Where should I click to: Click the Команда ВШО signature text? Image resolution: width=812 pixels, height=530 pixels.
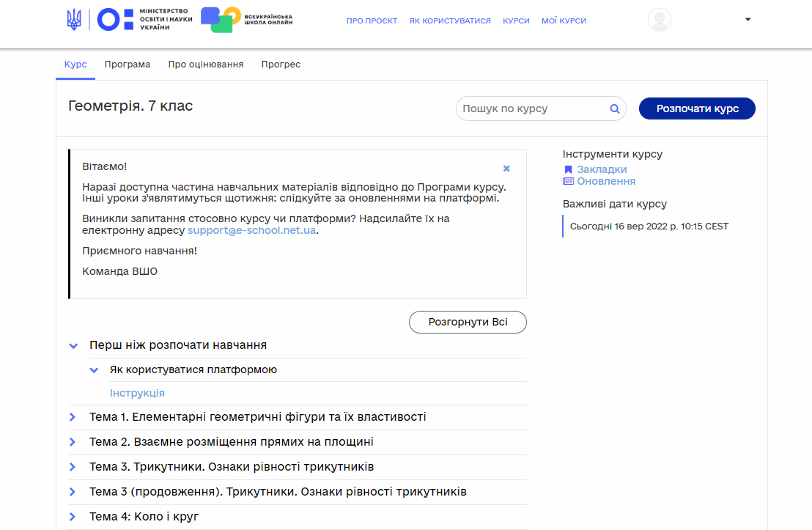(x=119, y=271)
